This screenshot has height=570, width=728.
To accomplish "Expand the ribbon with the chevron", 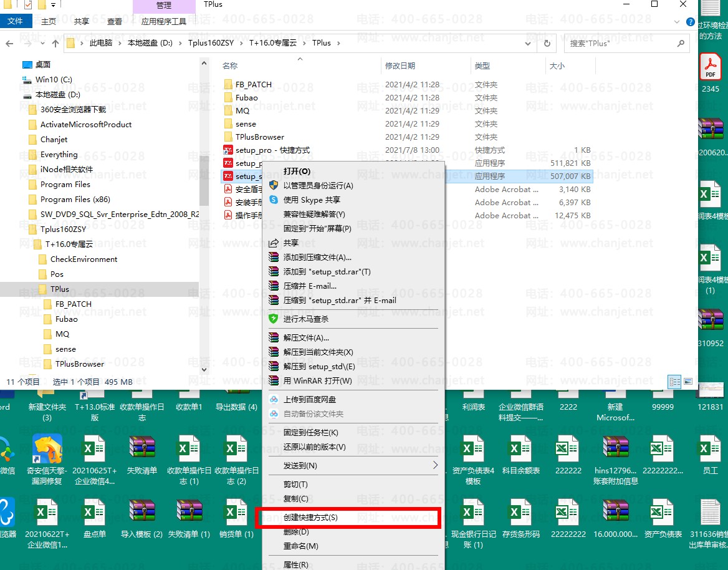I will [x=676, y=22].
